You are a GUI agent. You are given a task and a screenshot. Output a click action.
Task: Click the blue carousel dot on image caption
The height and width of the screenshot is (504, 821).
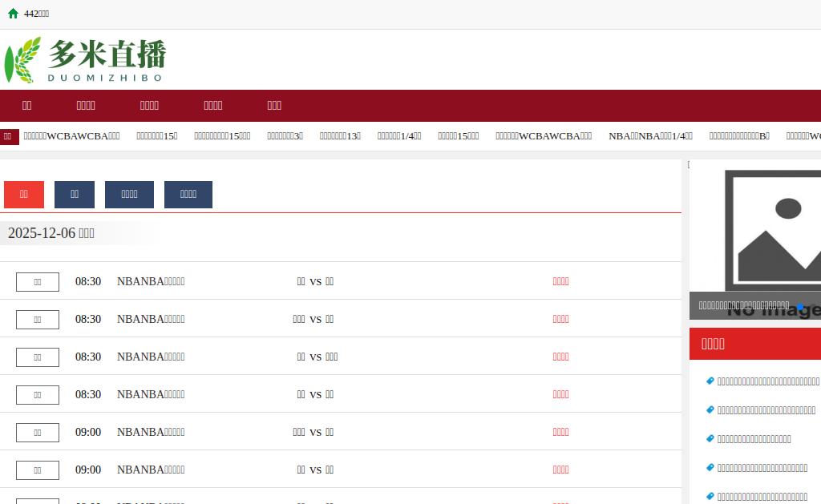pos(800,307)
